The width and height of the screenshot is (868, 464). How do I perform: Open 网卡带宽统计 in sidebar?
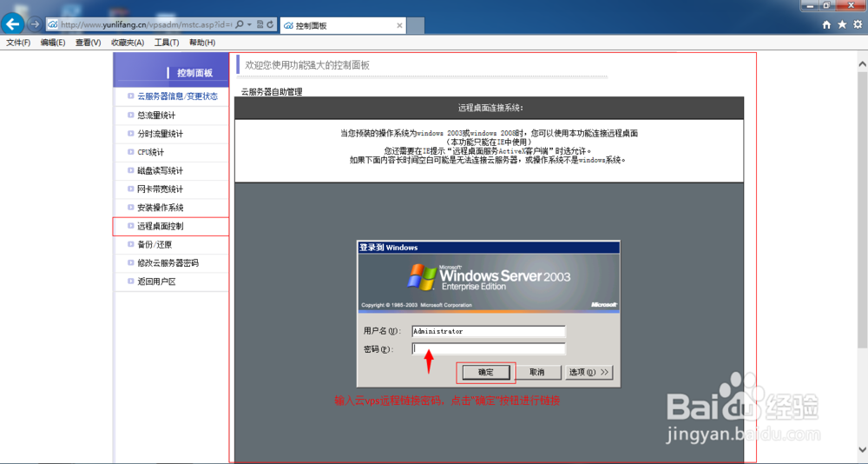click(x=160, y=189)
